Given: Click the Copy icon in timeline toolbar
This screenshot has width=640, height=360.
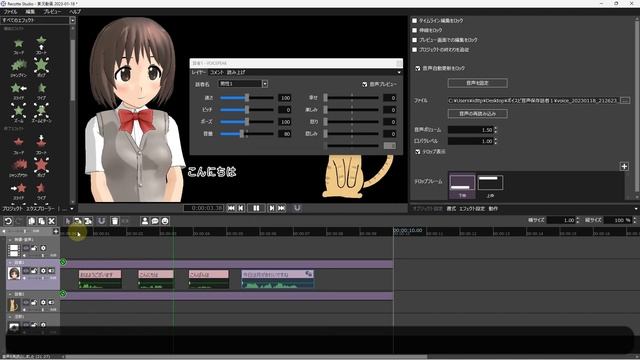Looking at the screenshot, I should coord(31,221).
